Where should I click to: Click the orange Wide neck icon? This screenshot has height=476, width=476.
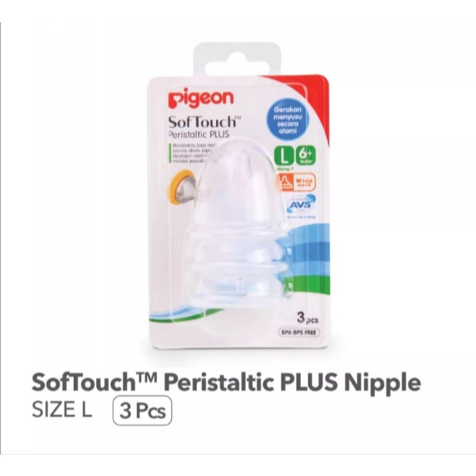(x=295, y=182)
